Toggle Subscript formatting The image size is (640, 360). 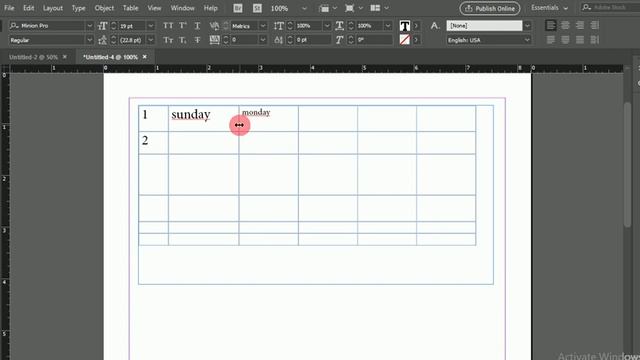click(182, 40)
